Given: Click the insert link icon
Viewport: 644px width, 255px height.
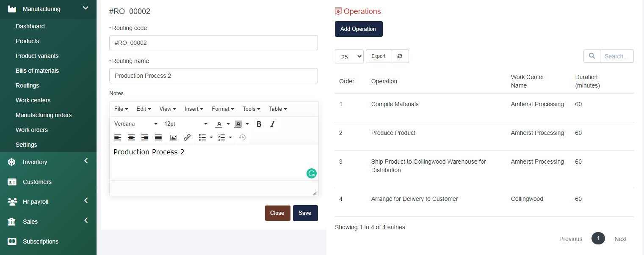Looking at the screenshot, I should click(187, 137).
